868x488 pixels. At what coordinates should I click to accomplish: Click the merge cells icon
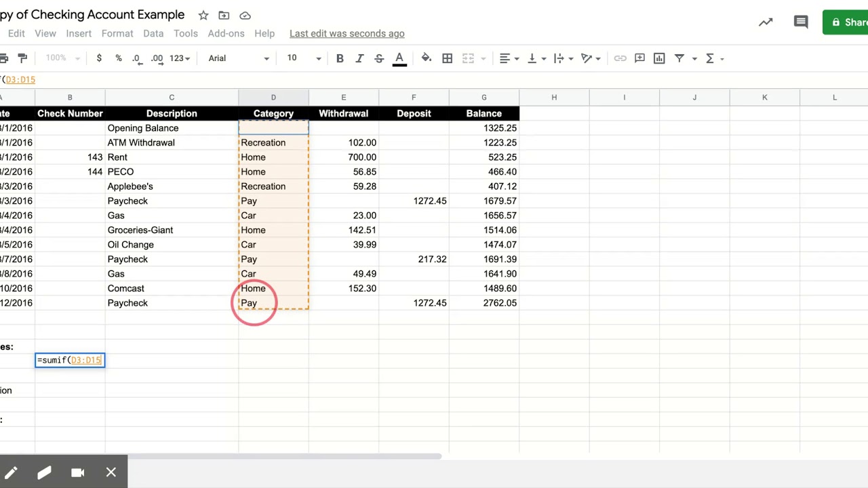tap(468, 58)
